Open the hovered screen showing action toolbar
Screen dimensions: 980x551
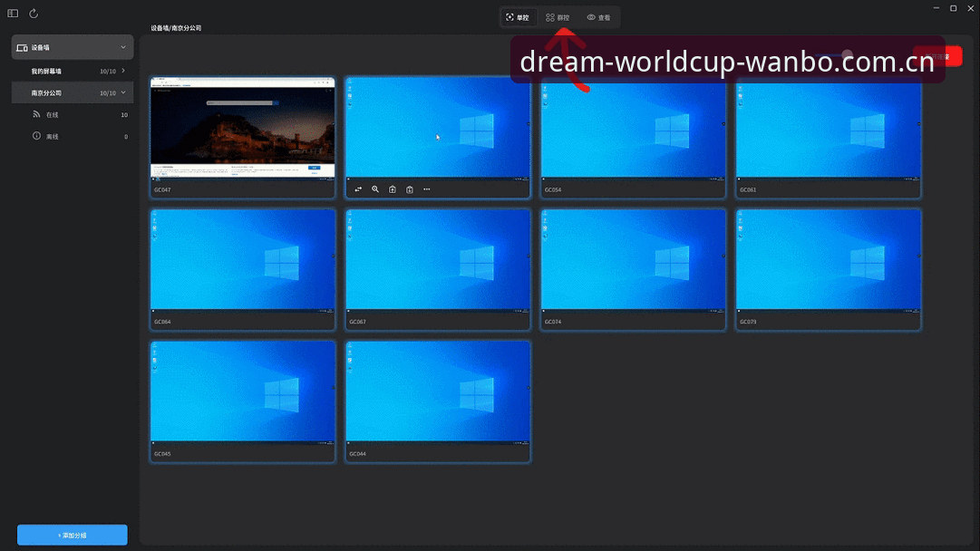pos(438,129)
